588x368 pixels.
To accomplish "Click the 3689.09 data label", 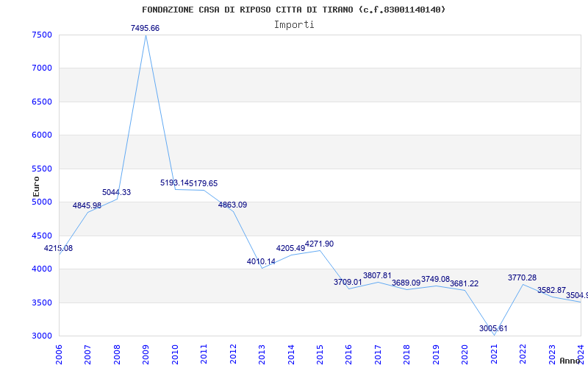I will 406,283.
